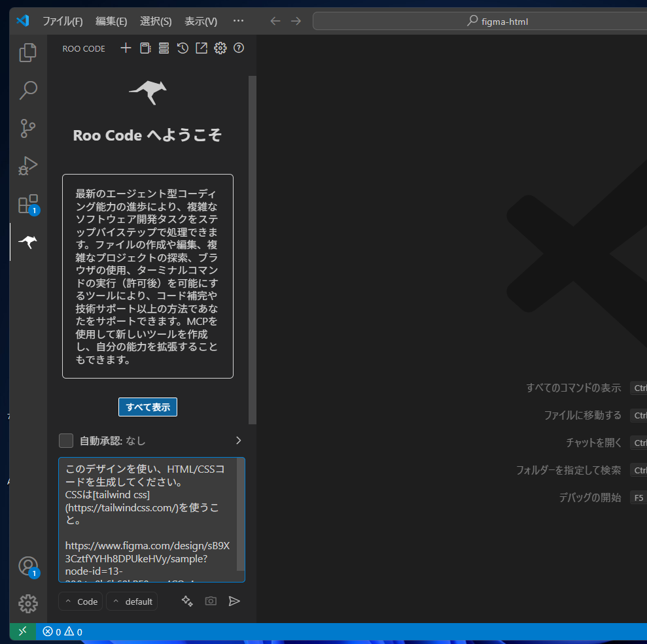
Task: Open the Extensions view
Action: 27,204
